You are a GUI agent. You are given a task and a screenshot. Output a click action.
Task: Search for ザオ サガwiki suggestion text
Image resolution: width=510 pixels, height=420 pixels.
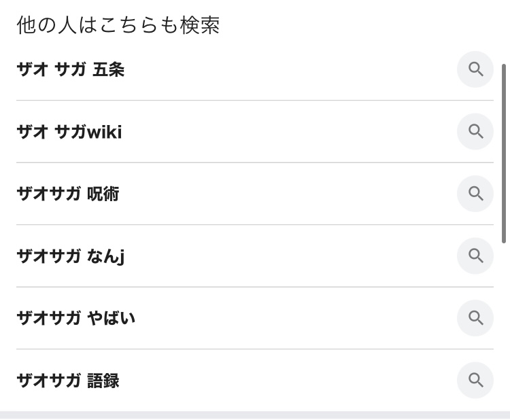click(69, 132)
